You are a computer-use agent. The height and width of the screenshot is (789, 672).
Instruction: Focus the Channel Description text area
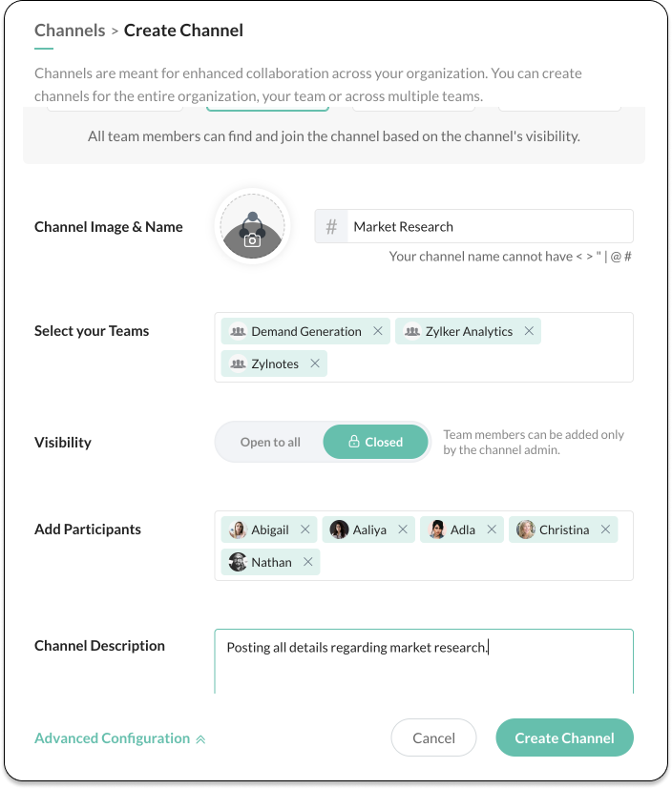coord(424,668)
